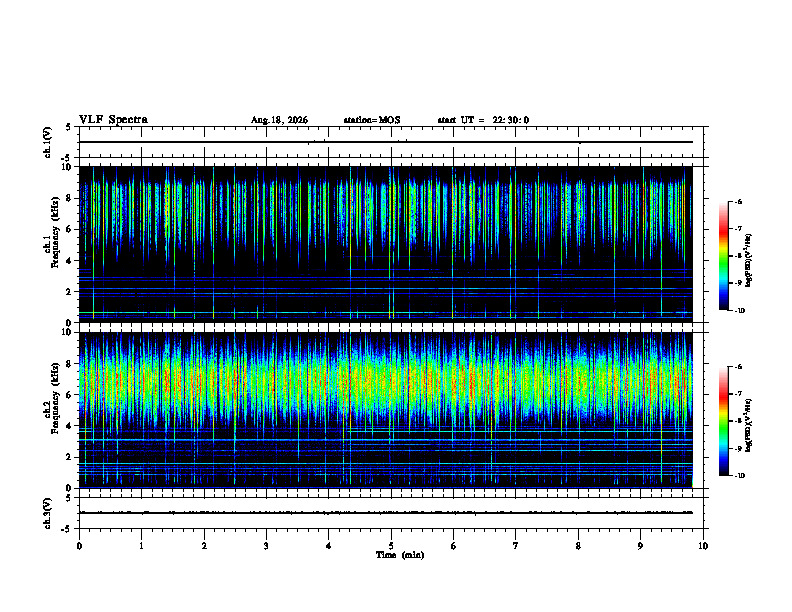
Task: Click time axis tick label "3"
Action: 266,546
